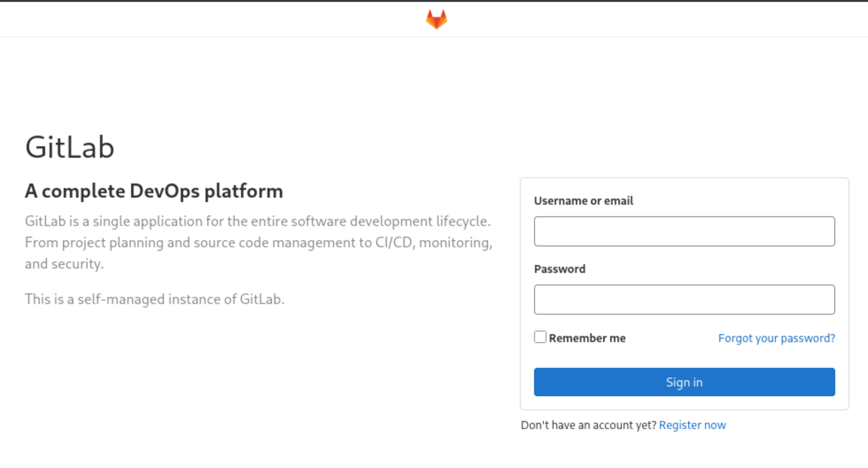Click the Don't have an account yet text
The width and height of the screenshot is (868, 468).
coord(588,425)
